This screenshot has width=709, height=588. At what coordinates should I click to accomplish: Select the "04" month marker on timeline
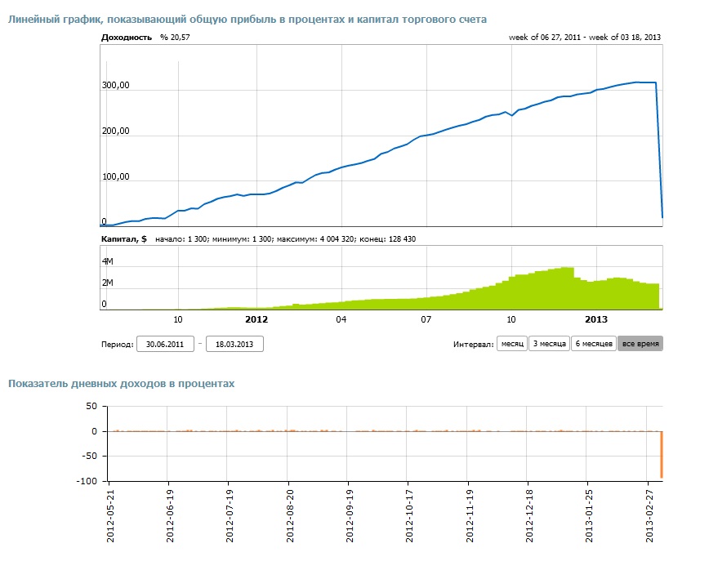(x=341, y=319)
